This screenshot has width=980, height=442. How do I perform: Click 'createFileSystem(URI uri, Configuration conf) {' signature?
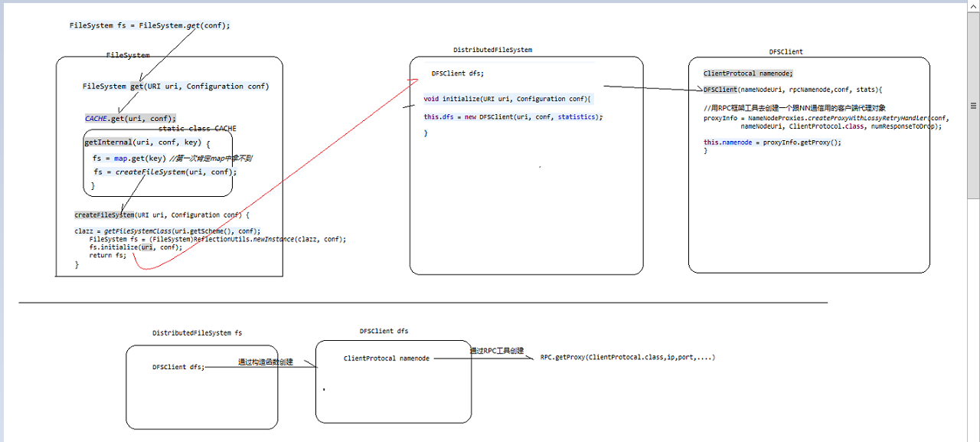click(x=162, y=215)
